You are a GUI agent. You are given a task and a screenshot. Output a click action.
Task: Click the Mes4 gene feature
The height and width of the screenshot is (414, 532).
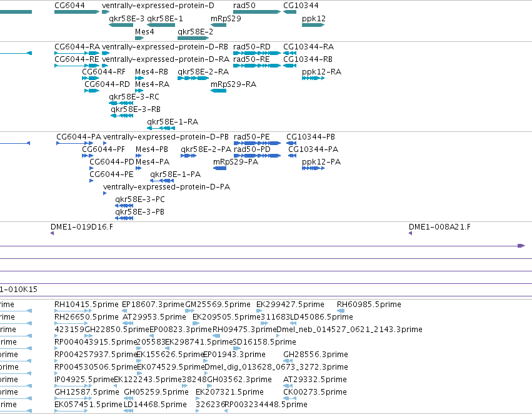pyautogui.click(x=139, y=38)
